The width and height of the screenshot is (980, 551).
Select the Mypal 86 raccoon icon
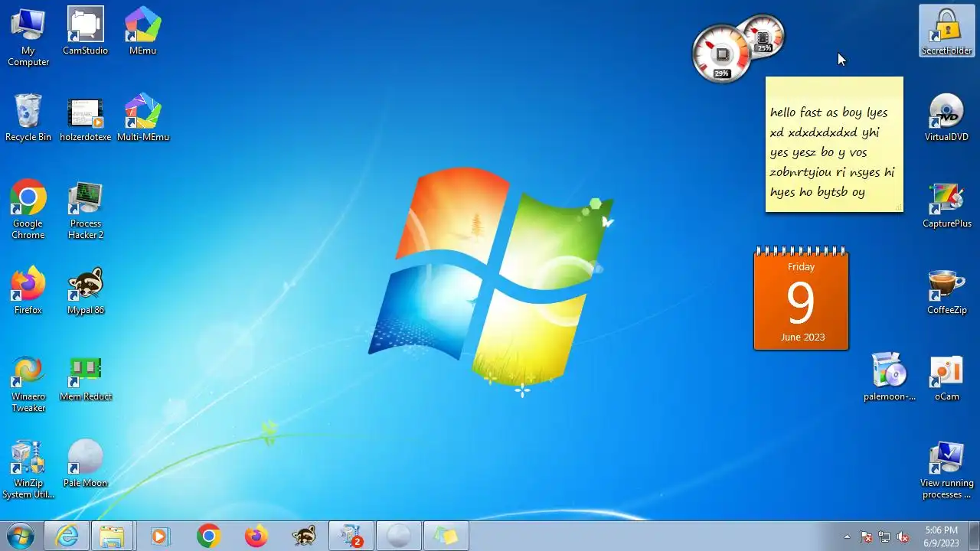85,291
